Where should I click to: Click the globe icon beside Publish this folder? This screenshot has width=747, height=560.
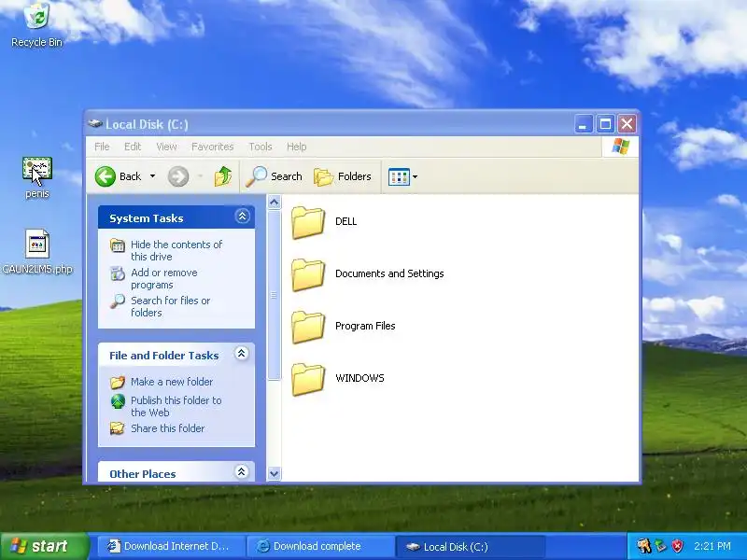[x=118, y=401]
